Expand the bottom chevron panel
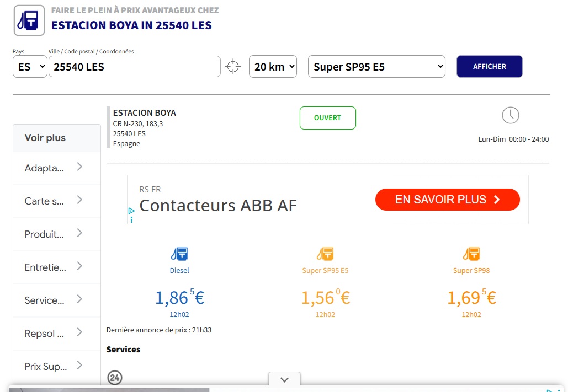The width and height of the screenshot is (568, 392). point(285,379)
